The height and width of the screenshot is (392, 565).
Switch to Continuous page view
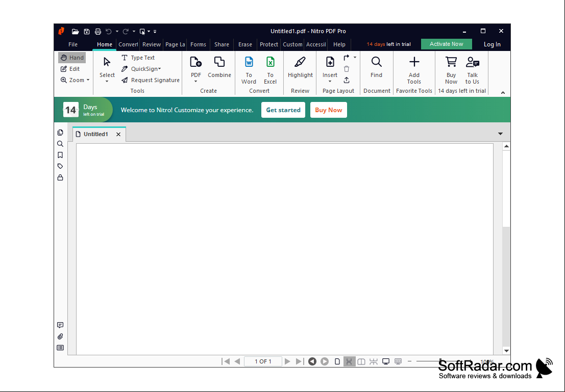[349, 361]
